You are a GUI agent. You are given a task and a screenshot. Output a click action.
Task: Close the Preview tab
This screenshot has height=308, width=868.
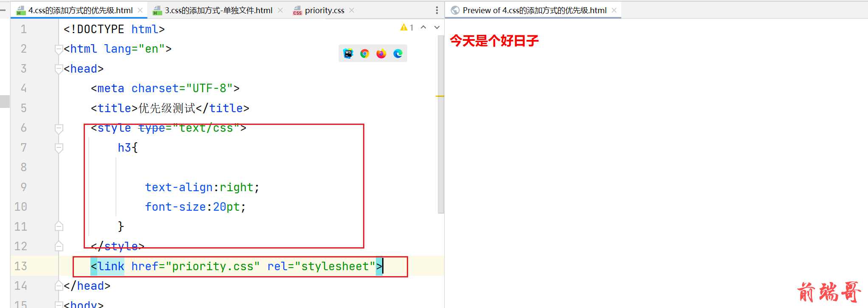614,10
